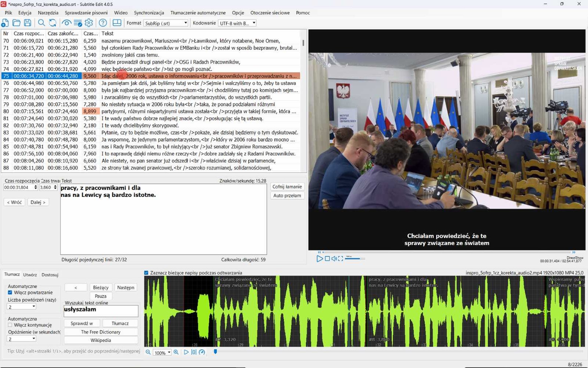The image size is (588, 368).
Task: Mute the video player sound
Action: point(334,259)
